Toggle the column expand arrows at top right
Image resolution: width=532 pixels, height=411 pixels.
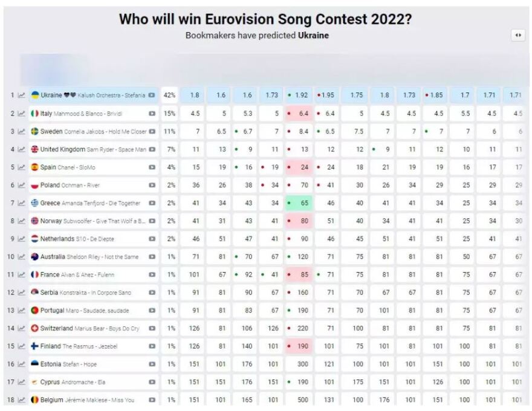[517, 36]
